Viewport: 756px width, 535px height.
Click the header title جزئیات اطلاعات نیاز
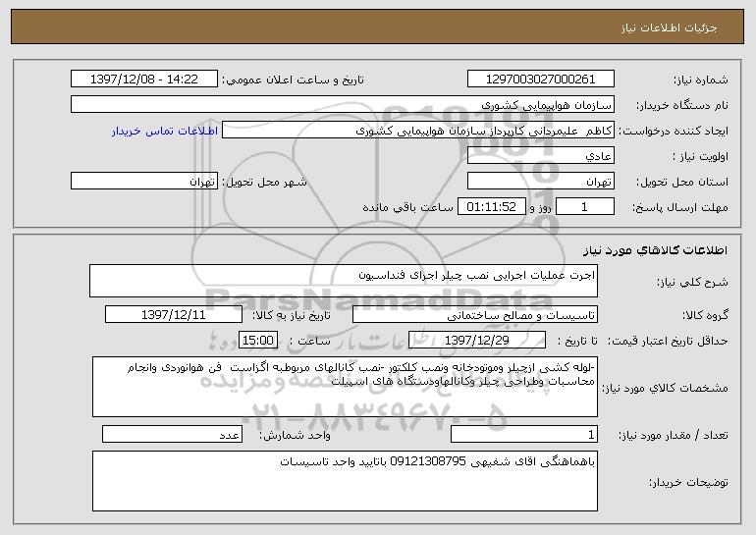(669, 27)
